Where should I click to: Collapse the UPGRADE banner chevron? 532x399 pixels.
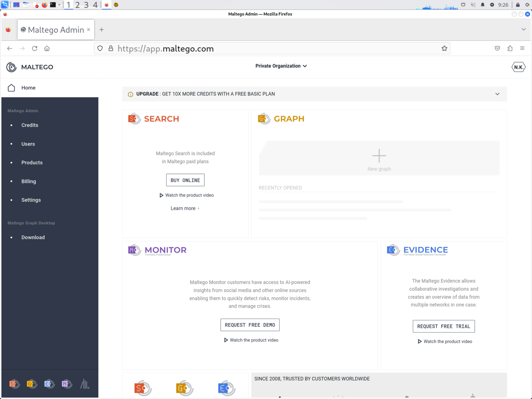[497, 94]
